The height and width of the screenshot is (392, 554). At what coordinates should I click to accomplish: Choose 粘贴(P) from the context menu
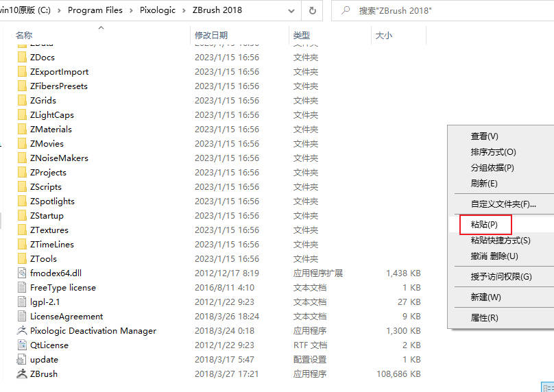tap(501, 224)
